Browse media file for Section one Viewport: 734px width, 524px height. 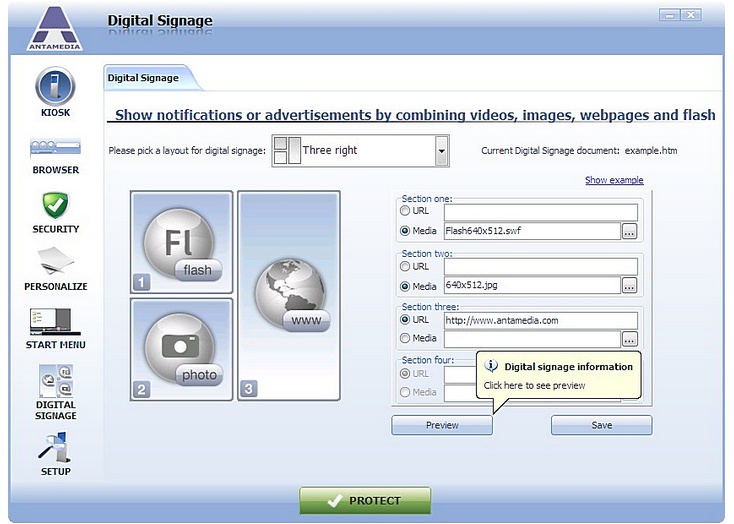click(629, 231)
